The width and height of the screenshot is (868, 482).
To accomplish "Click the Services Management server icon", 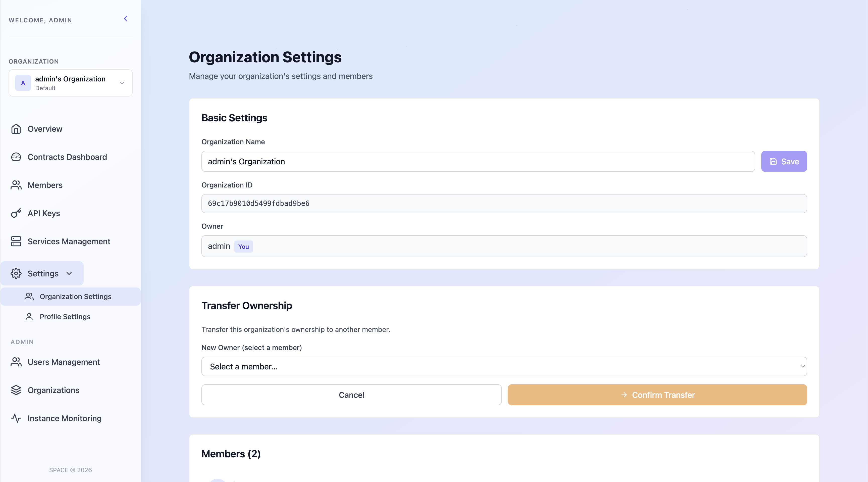I will (x=16, y=241).
